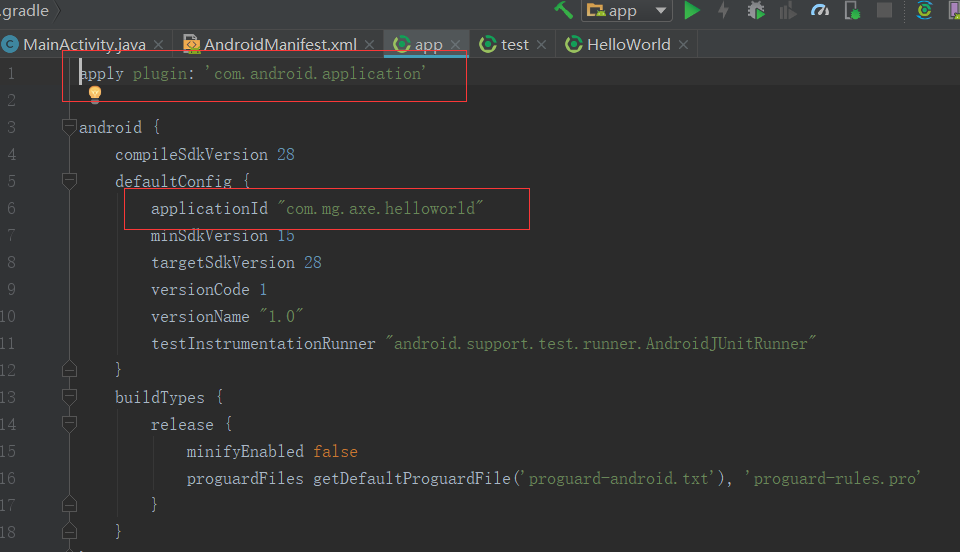The height and width of the screenshot is (552, 960).
Task: Click the gradle icon on HelloWorld tab
Action: click(574, 44)
